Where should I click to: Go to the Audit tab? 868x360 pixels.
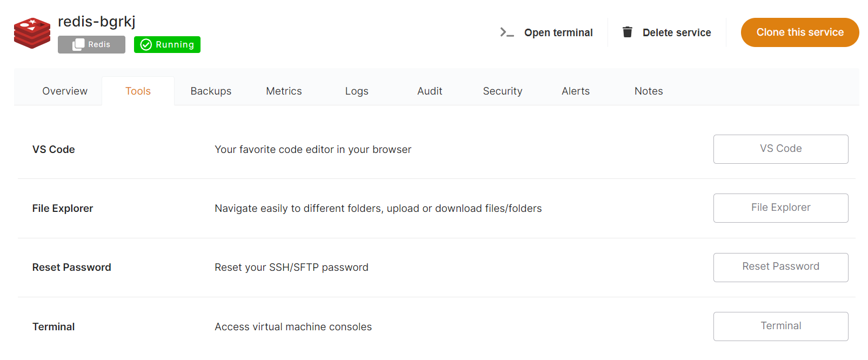coord(430,91)
